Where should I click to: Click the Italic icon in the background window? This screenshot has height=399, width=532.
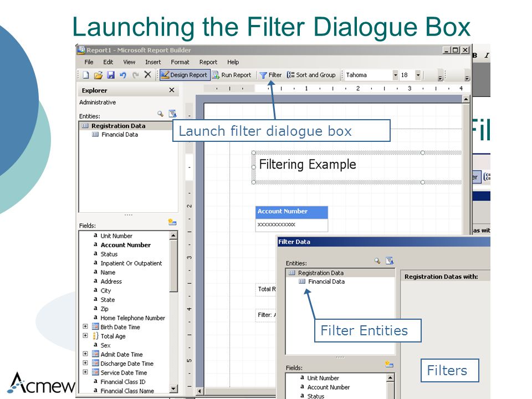[x=487, y=55]
